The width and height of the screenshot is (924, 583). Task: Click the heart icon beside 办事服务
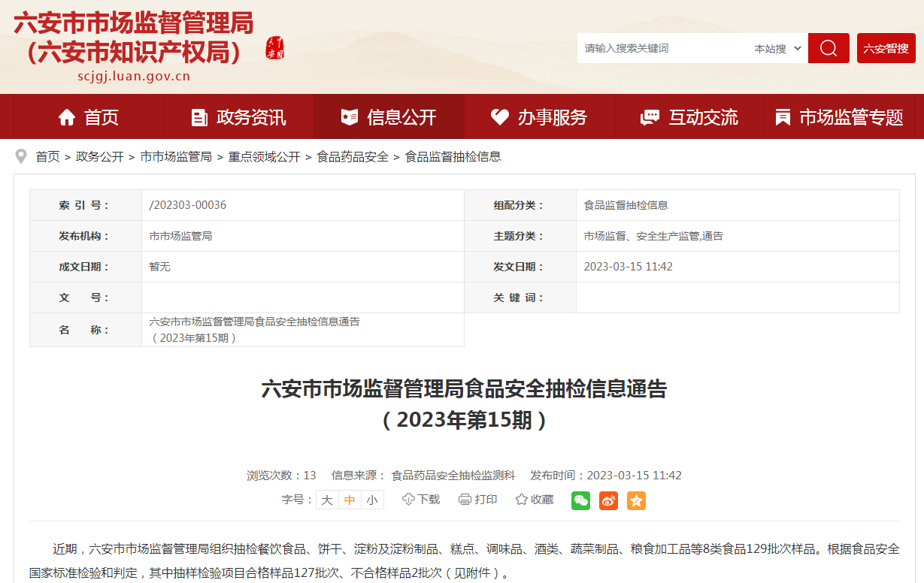[x=500, y=117]
